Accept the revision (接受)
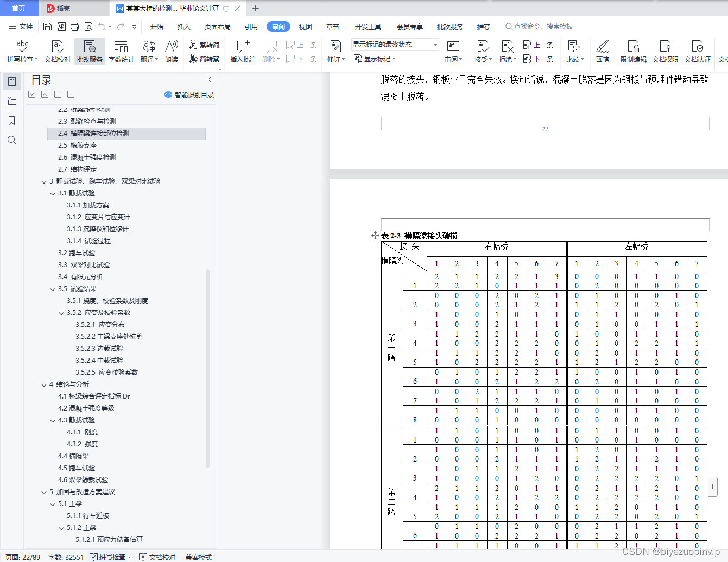The height and width of the screenshot is (562, 728). tap(483, 52)
